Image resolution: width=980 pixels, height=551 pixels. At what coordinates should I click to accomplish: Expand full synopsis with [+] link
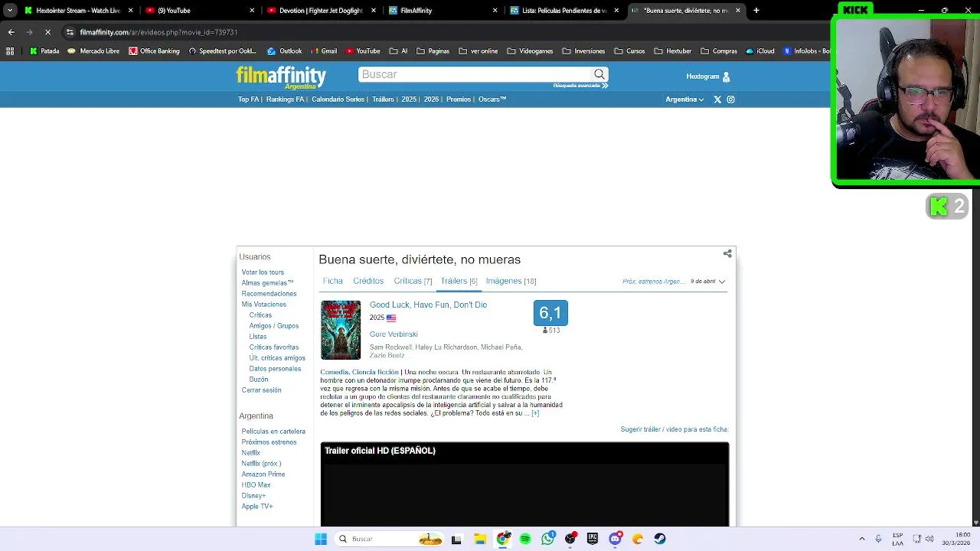[x=535, y=413]
